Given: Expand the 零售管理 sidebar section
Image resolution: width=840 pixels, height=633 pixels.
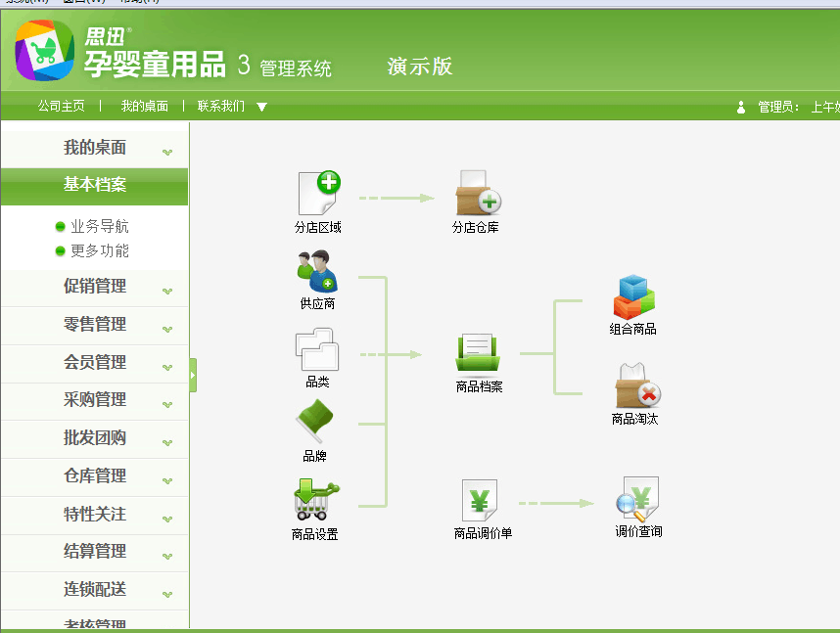Looking at the screenshot, I should click(x=94, y=325).
